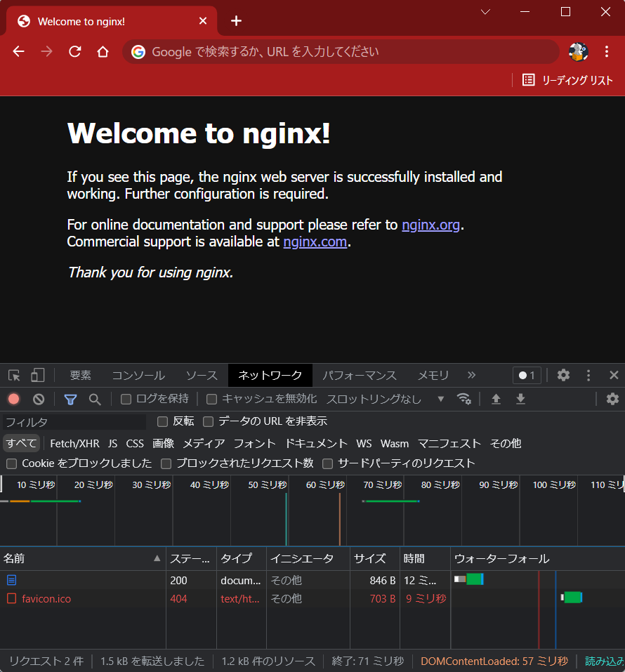Open the network filter funnel icon
Image resolution: width=625 pixels, height=672 pixels.
[x=70, y=399]
